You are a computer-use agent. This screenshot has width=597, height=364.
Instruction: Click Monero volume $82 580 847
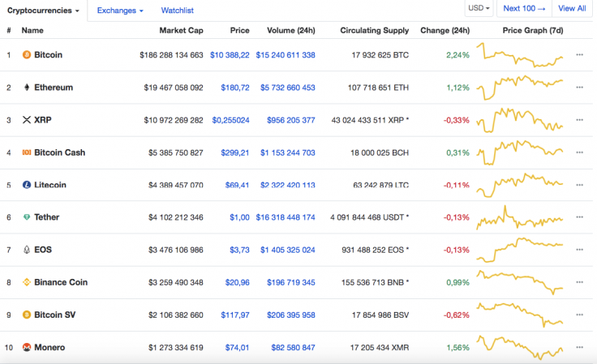coord(293,348)
